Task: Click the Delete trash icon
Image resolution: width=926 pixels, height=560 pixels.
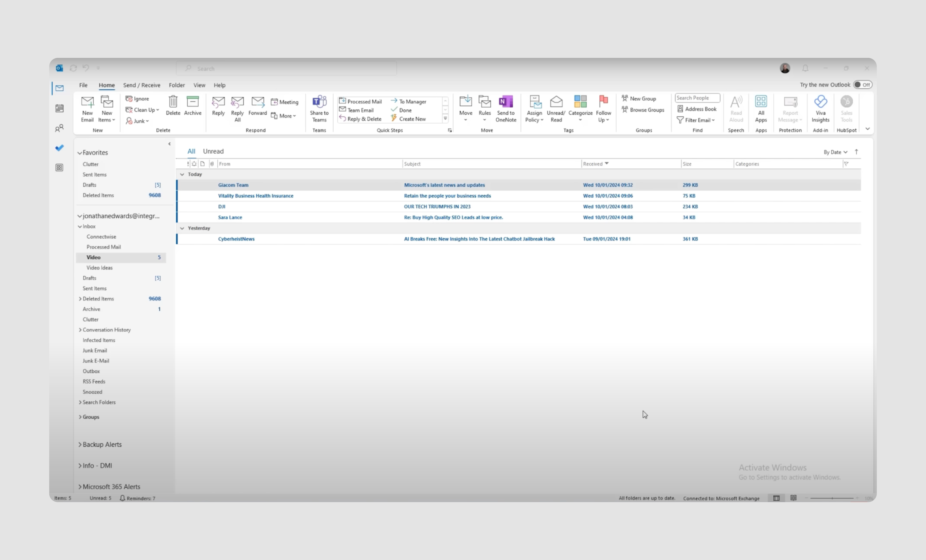Action: pos(173,101)
